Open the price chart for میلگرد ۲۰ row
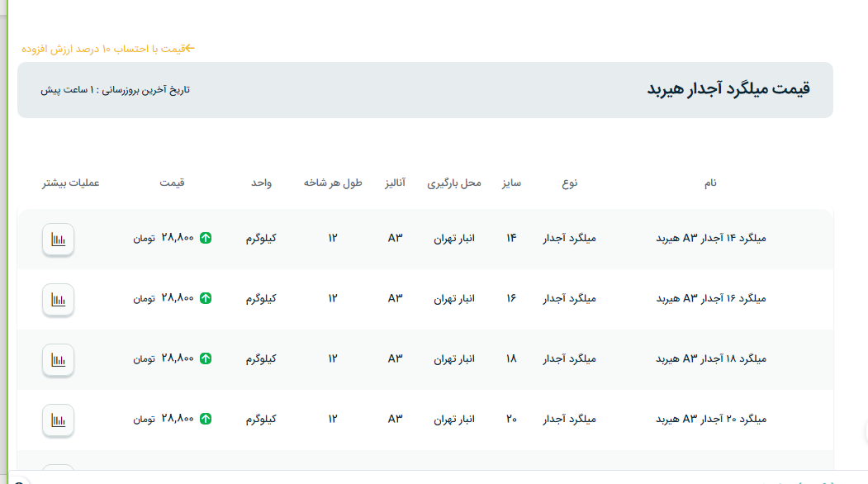Screen dimensions: 868x484 click(58, 420)
